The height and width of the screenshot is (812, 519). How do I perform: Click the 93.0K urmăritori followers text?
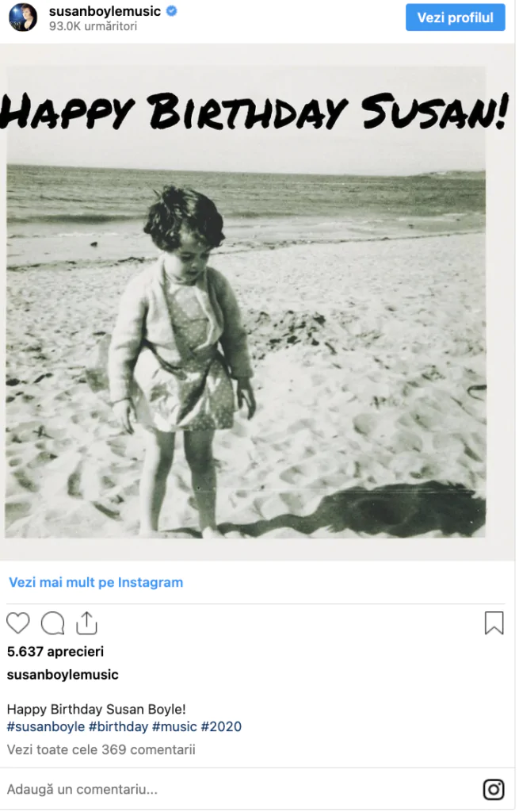point(93,26)
